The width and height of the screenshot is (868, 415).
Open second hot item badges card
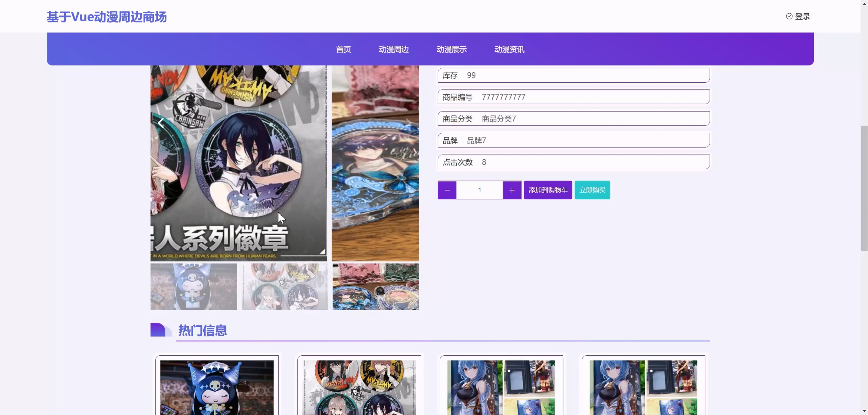(x=359, y=387)
